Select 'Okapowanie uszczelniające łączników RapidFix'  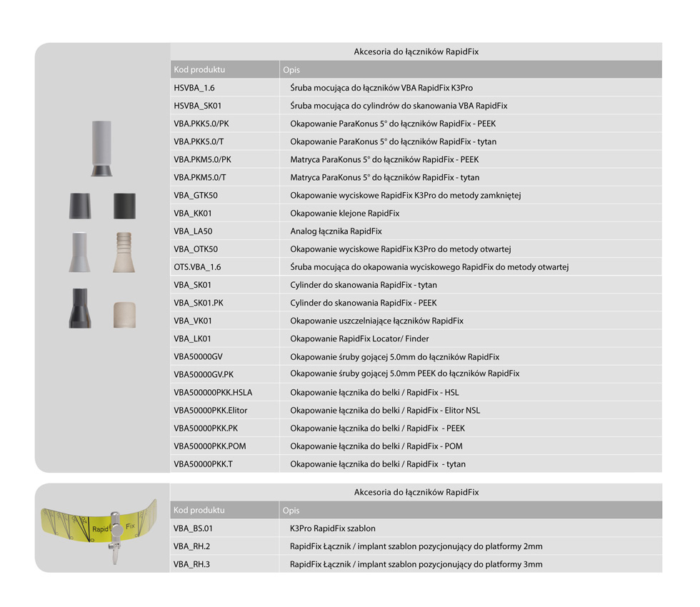click(377, 321)
